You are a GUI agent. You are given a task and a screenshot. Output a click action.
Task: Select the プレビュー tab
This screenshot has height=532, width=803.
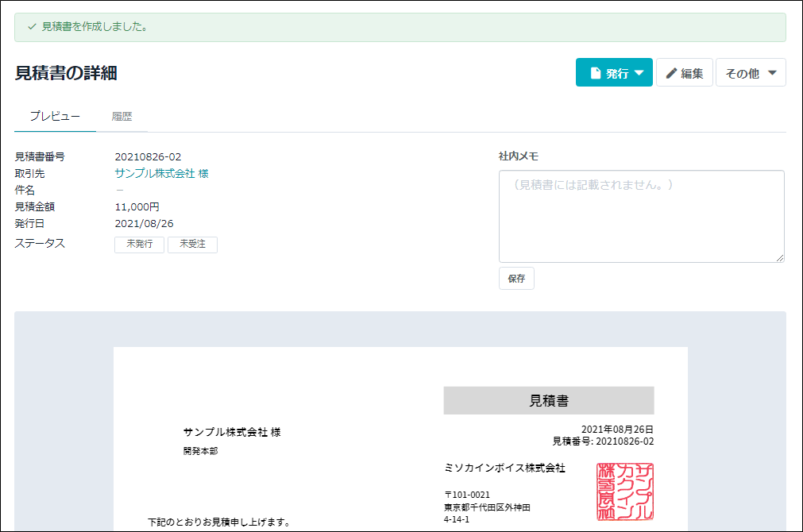pyautogui.click(x=53, y=116)
